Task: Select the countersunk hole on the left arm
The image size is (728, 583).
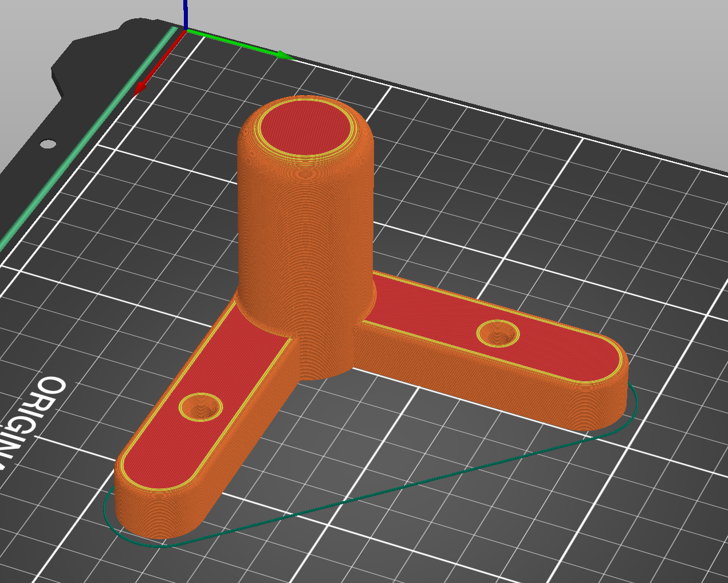Action: click(200, 406)
